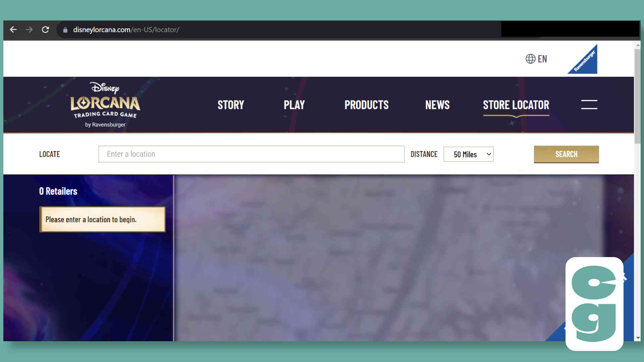Reload the page with refresh icon
The width and height of the screenshot is (644, 362).
tap(45, 29)
